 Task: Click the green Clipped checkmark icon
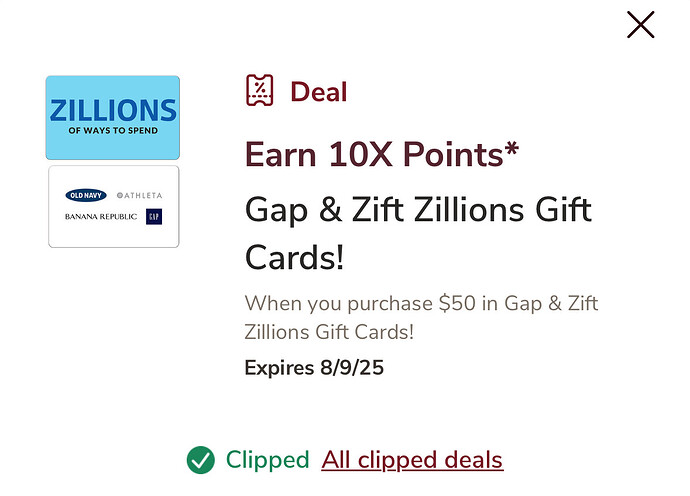click(201, 460)
